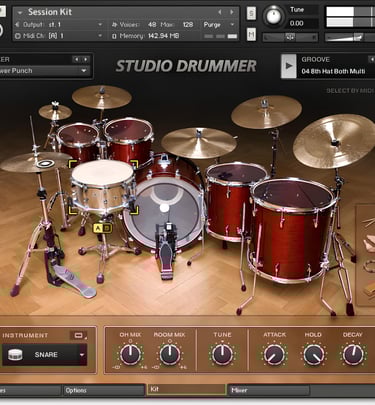Click the small view icon beside INSTRUMENT label
375x405 pixels.
click(x=78, y=335)
